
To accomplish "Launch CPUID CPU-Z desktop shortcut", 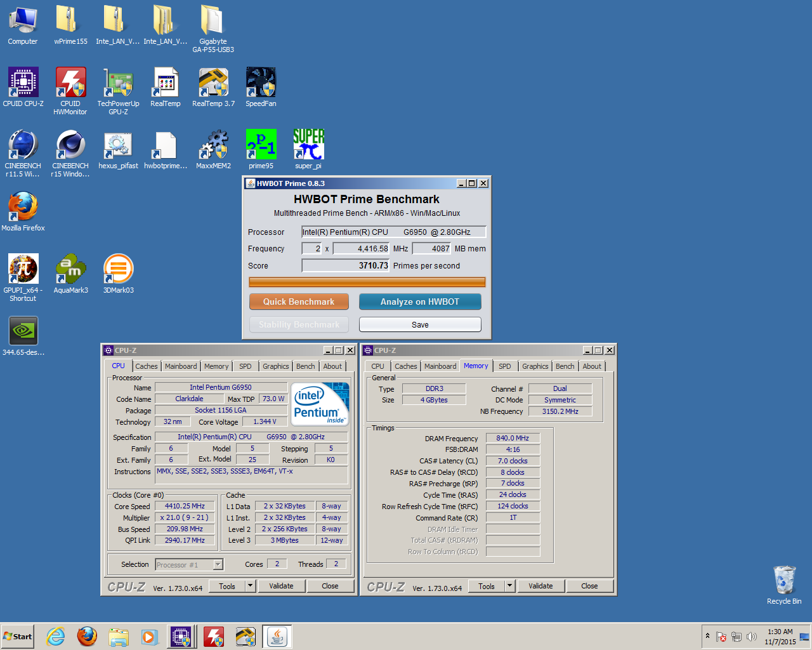I will pyautogui.click(x=23, y=88).
